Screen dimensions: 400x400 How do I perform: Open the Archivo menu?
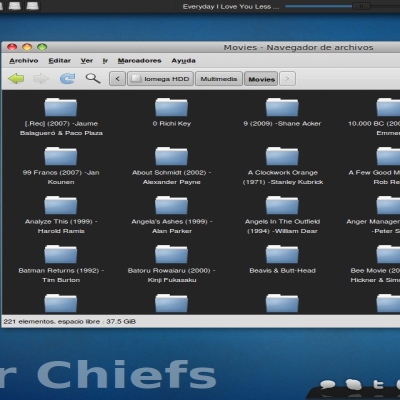(24, 61)
